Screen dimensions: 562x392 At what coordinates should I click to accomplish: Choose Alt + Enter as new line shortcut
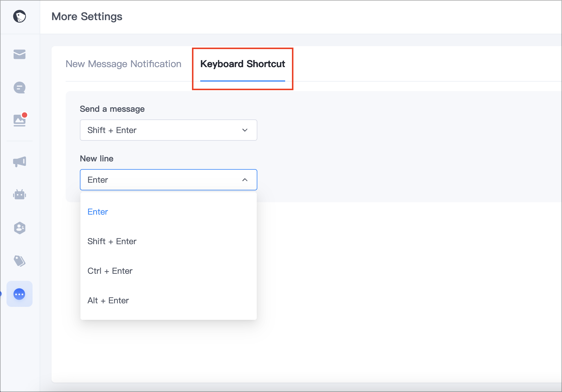[x=108, y=300]
